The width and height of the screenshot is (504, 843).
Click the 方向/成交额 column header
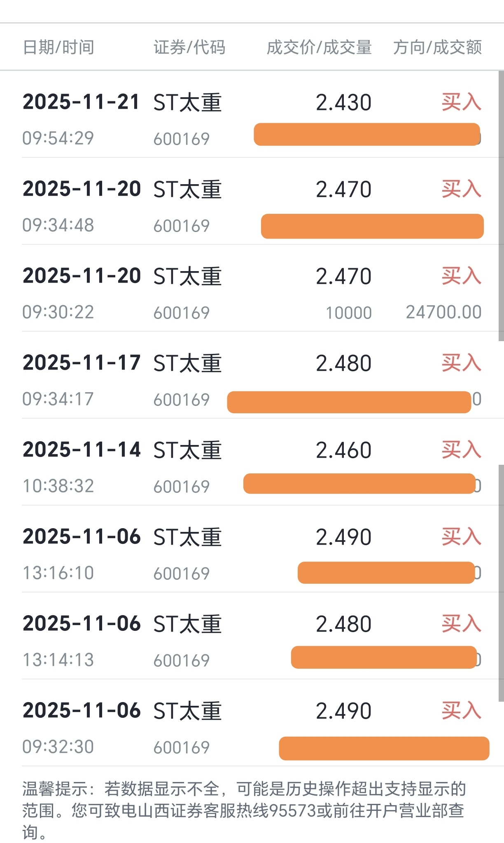437,47
